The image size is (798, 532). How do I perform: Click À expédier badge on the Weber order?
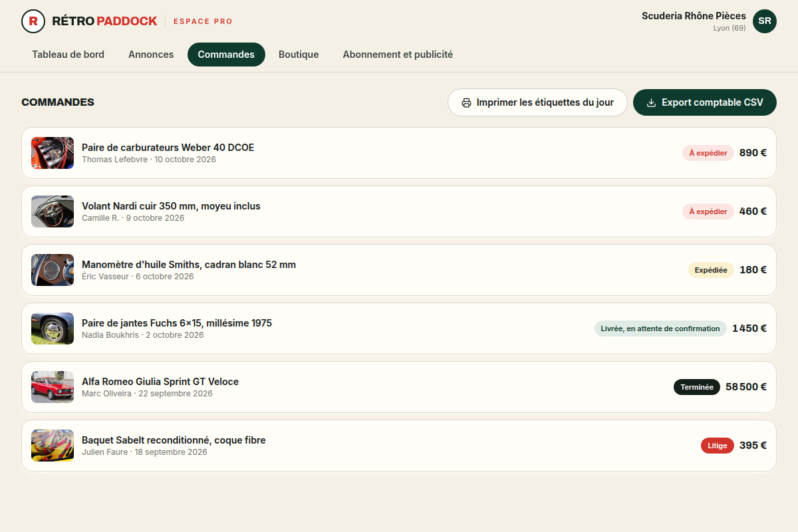coord(708,153)
